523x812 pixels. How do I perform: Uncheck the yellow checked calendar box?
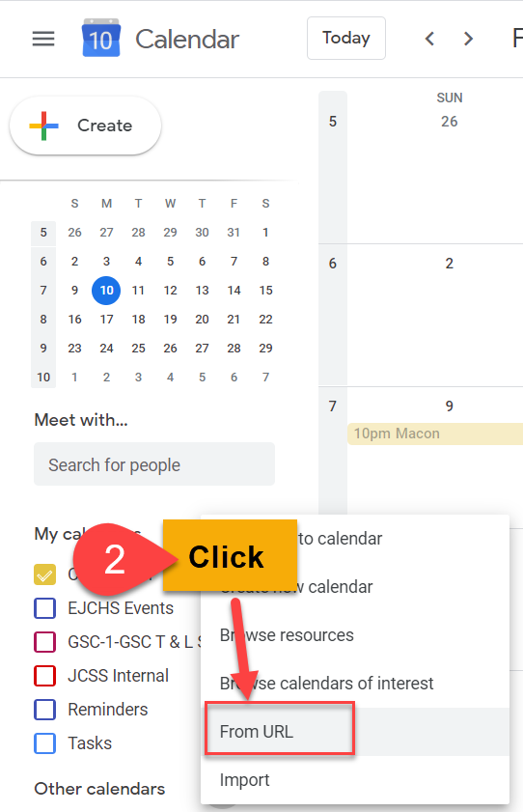(45, 574)
